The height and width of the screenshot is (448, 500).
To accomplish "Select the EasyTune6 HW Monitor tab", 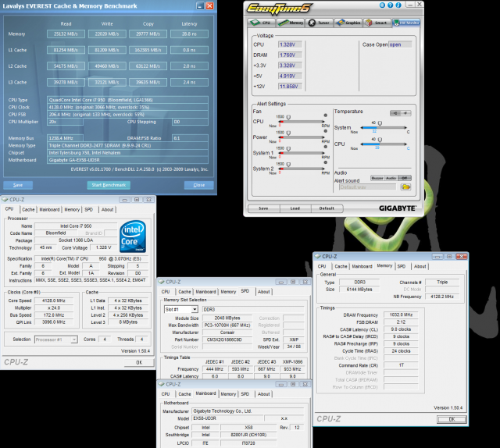I will coord(406,23).
